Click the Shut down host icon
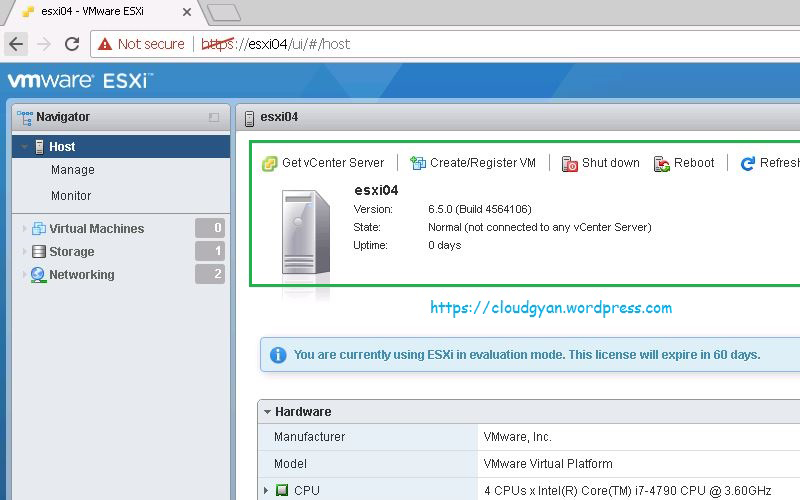 [569, 163]
